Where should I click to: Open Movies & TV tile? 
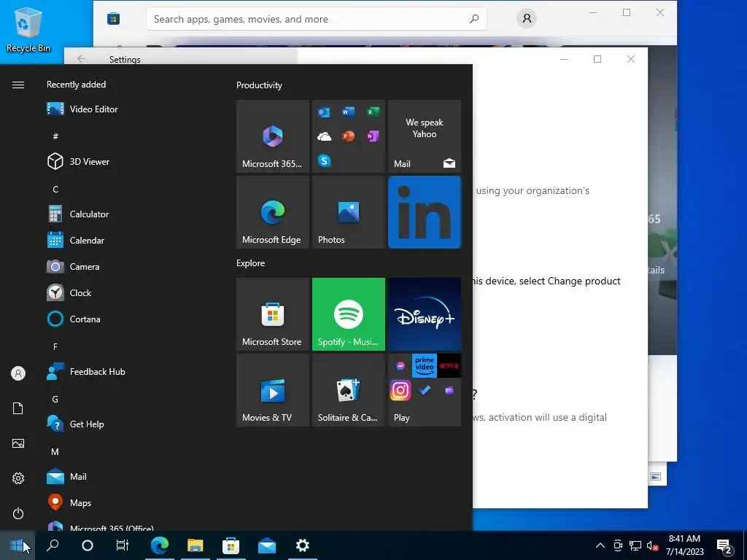pyautogui.click(x=273, y=390)
